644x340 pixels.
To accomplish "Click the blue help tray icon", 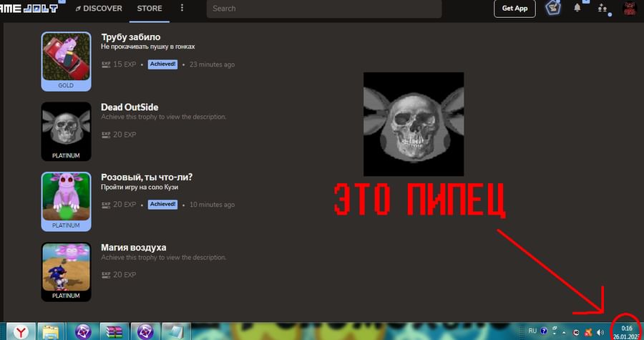I will [x=544, y=331].
